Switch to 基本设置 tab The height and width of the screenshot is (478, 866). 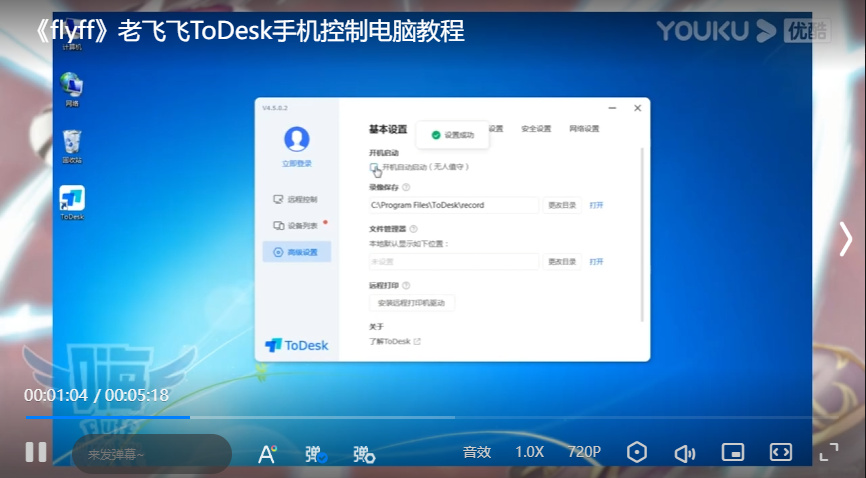coord(388,129)
